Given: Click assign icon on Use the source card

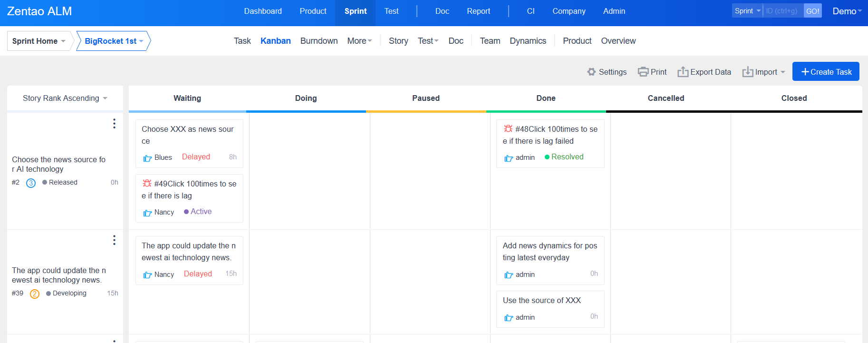Looking at the screenshot, I should [509, 318].
